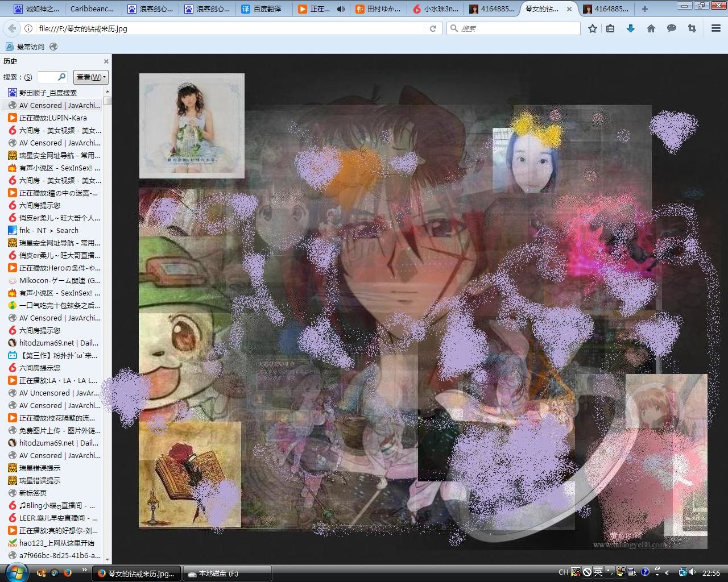Screen dimensions: 728x582
Task: Show site info icon in address bar
Action: 28,28
